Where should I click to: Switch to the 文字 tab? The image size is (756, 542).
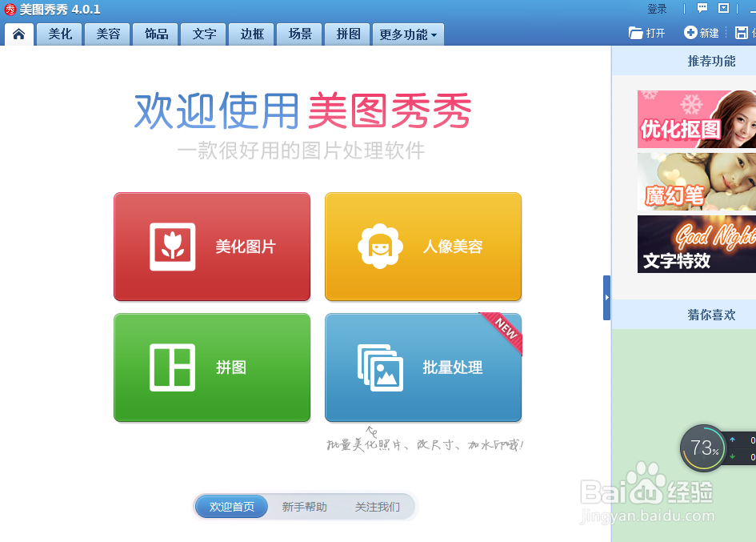(203, 34)
